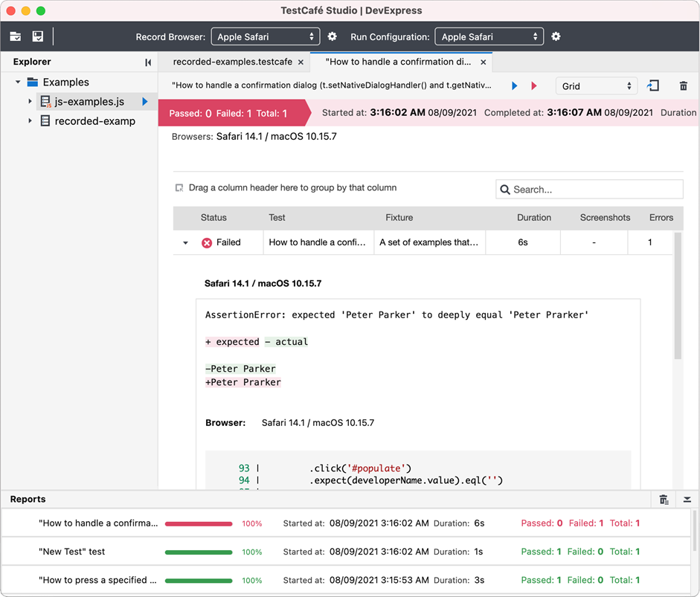This screenshot has height=597, width=700.
Task: Click green progress bar of 'How to press' report
Action: [x=199, y=581]
